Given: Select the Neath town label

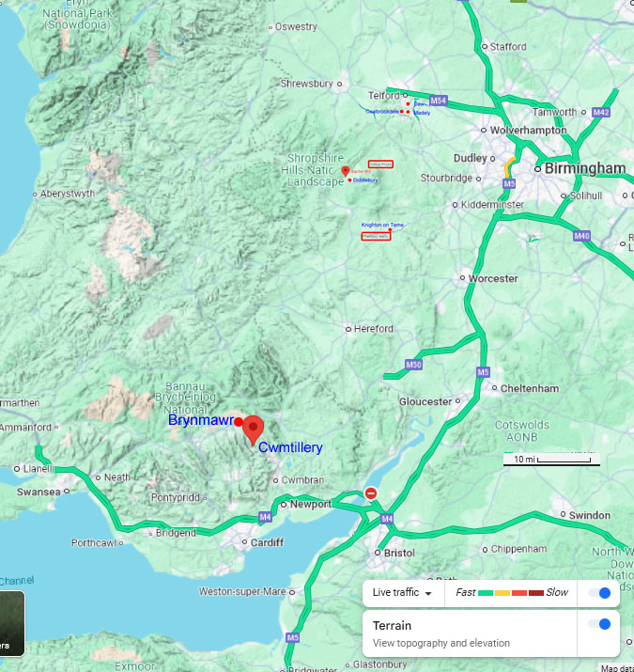Looking at the screenshot, I should point(117,477).
